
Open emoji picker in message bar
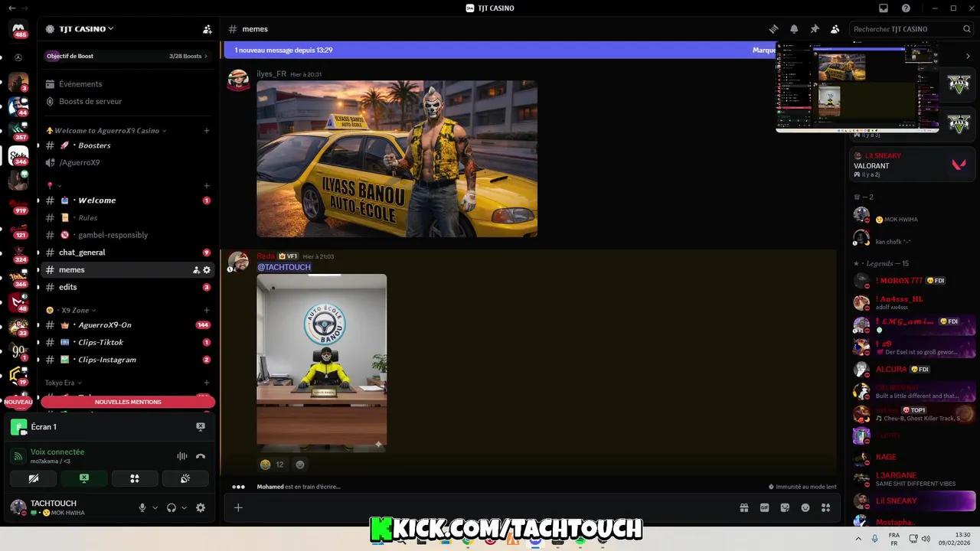805,507
